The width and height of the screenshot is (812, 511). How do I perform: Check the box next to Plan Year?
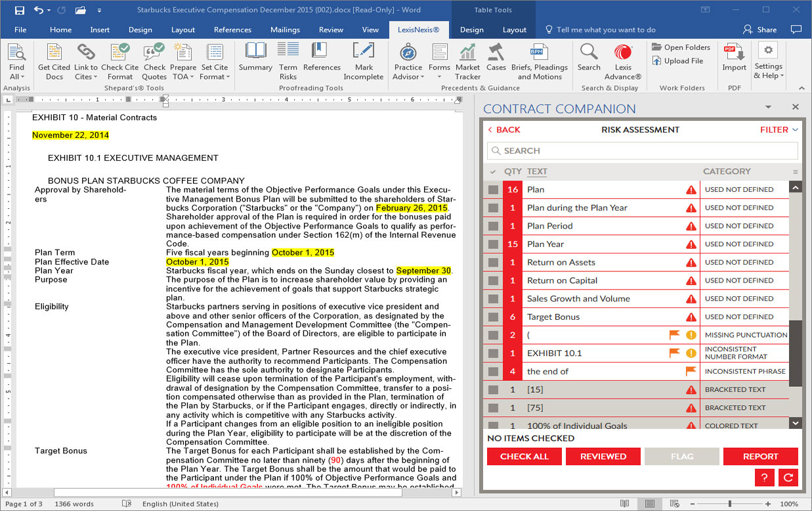tap(492, 244)
